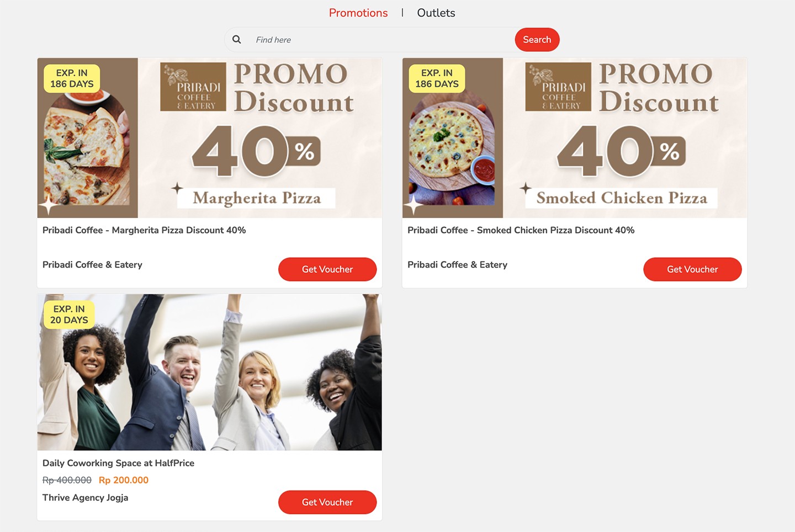Open the 'Margherita Pizza Discount 40%' title link
Viewport: 795px width, 532px height.
(144, 230)
